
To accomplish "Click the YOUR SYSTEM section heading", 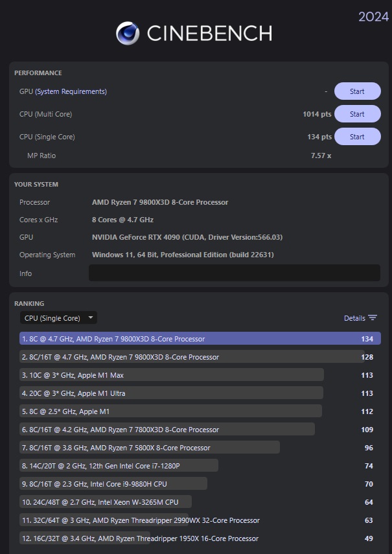I will click(x=36, y=184).
